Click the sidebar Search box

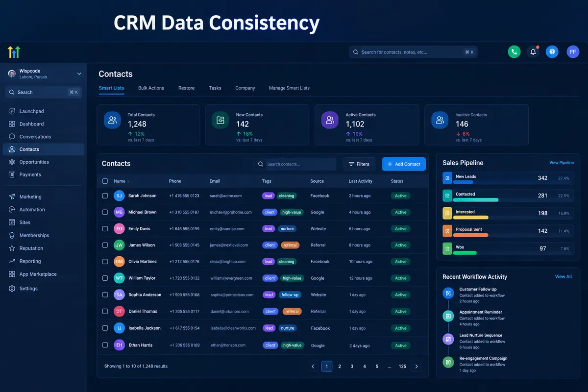click(x=43, y=92)
